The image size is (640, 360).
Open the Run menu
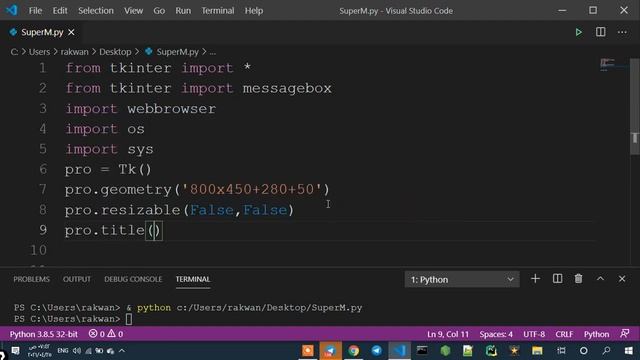pyautogui.click(x=183, y=11)
